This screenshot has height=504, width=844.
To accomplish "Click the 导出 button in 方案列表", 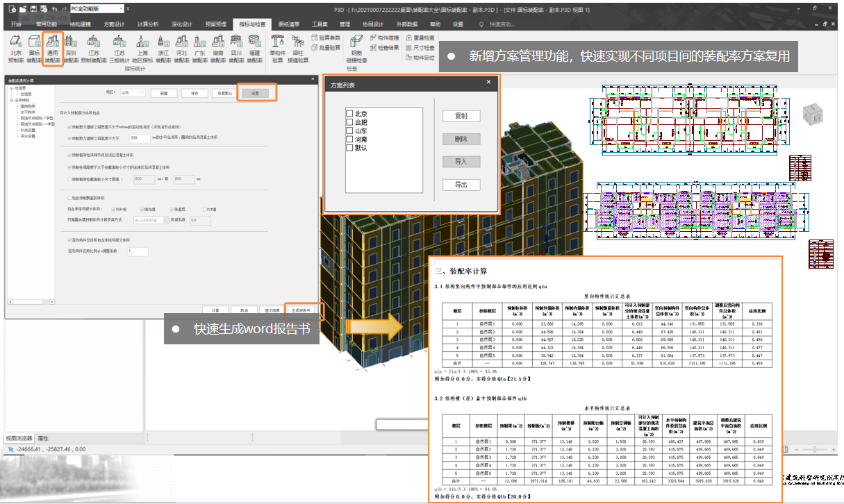I will (x=461, y=185).
